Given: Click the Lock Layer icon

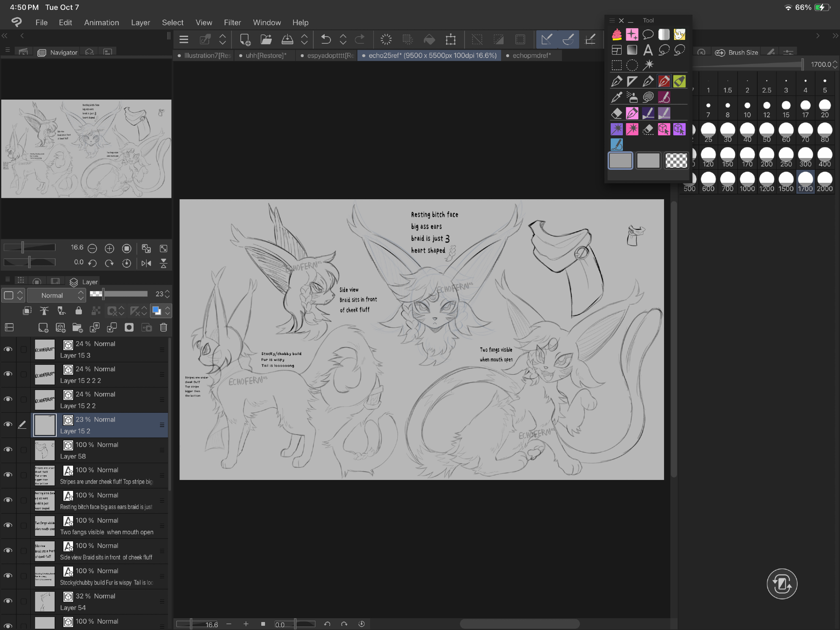Looking at the screenshot, I should coord(79,311).
